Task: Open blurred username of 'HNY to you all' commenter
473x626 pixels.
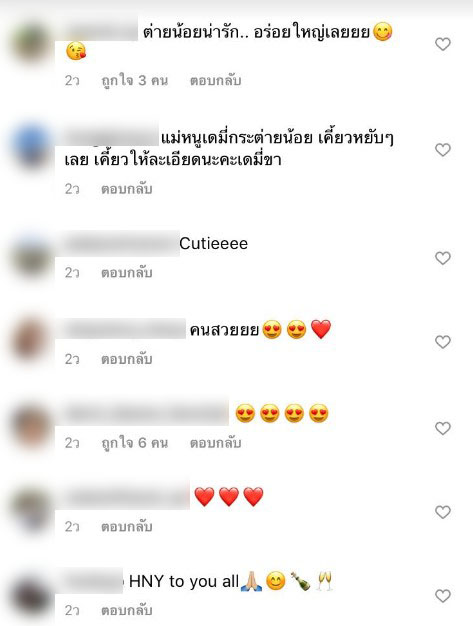Action: click(94, 581)
